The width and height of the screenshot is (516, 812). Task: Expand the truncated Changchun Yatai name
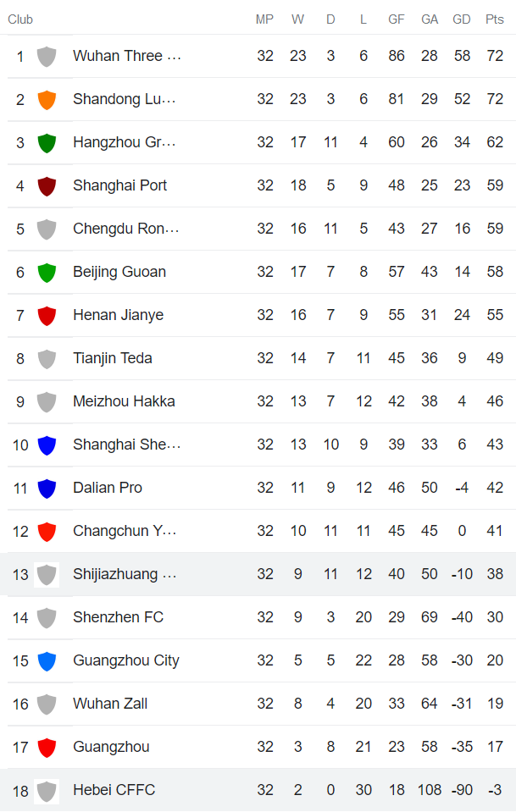tap(125, 531)
